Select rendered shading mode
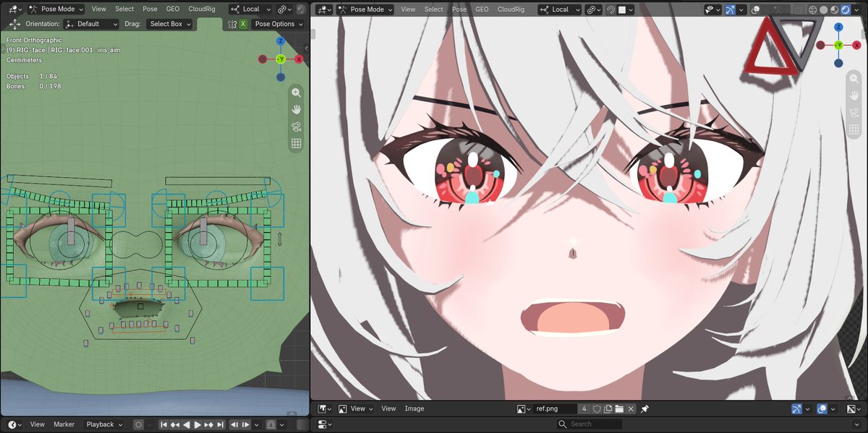 coord(845,9)
